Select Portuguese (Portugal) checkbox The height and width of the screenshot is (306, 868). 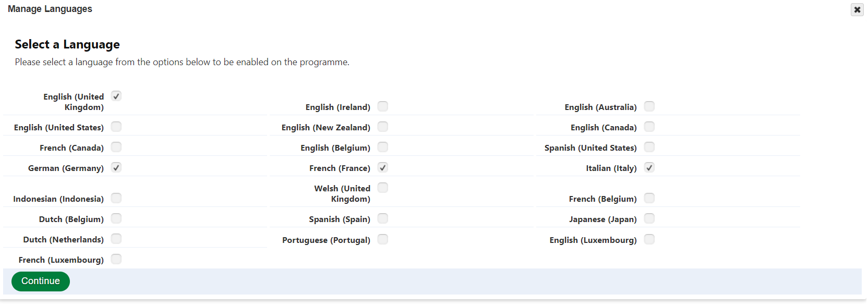(383, 239)
